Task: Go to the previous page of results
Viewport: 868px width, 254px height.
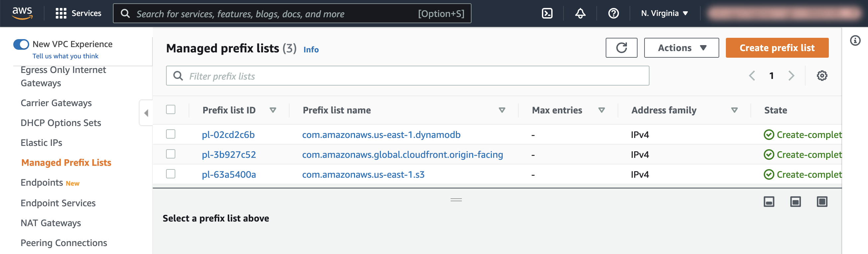Action: (751, 76)
